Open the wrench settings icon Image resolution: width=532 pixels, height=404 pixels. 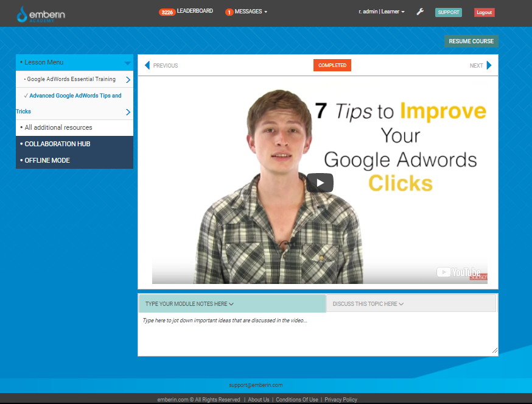420,12
